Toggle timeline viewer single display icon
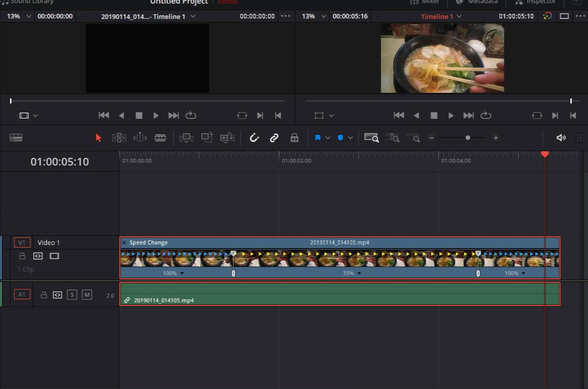Viewport: 588px width, 389px height. click(564, 16)
